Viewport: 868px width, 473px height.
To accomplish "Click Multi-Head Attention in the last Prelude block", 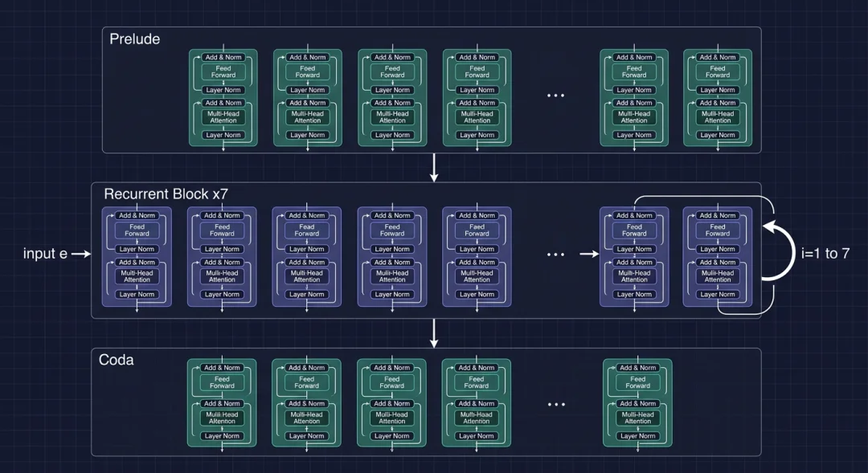I will point(718,117).
